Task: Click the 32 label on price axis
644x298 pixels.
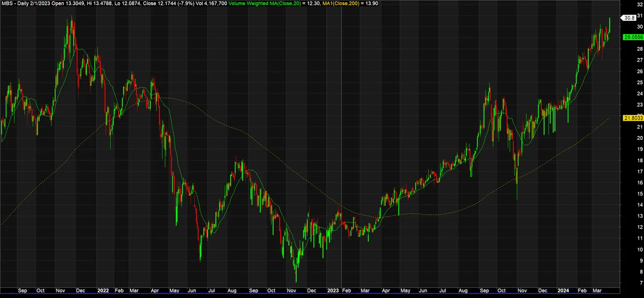Action: click(x=639, y=4)
